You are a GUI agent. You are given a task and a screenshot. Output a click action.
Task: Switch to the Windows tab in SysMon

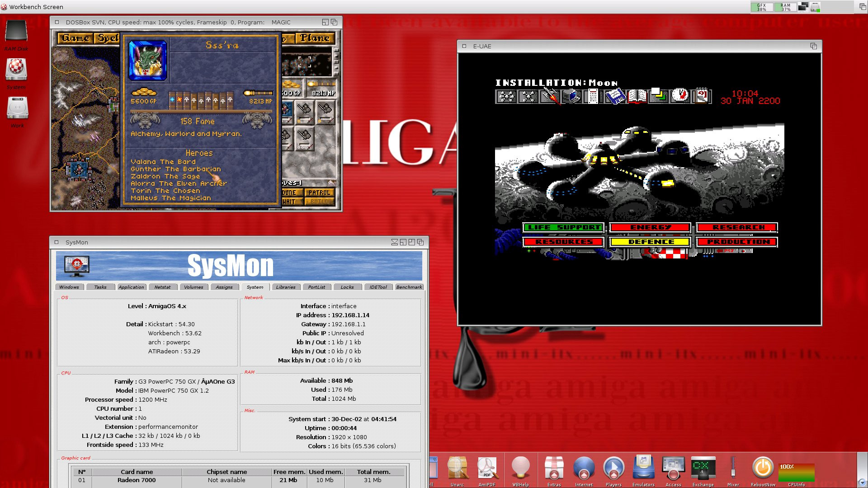click(x=69, y=287)
